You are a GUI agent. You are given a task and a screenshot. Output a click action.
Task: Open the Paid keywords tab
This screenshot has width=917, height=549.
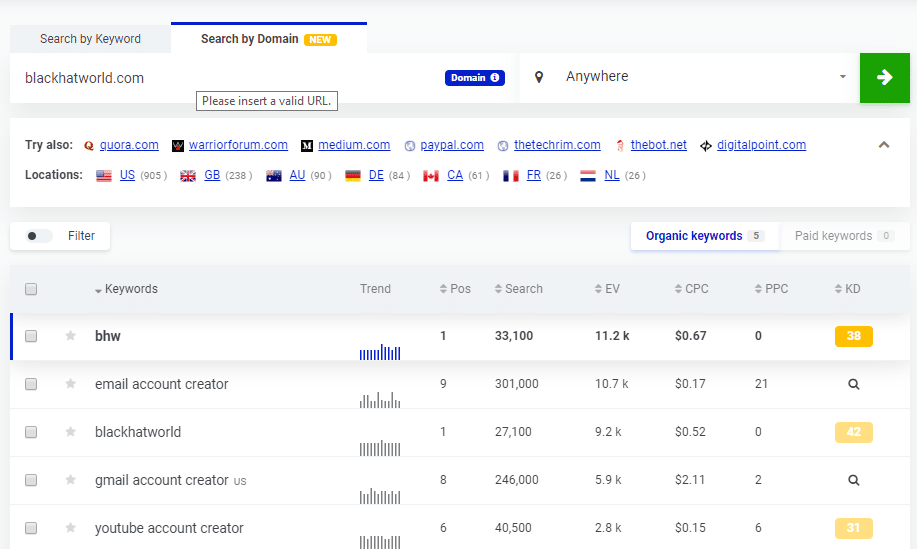pyautogui.click(x=844, y=236)
